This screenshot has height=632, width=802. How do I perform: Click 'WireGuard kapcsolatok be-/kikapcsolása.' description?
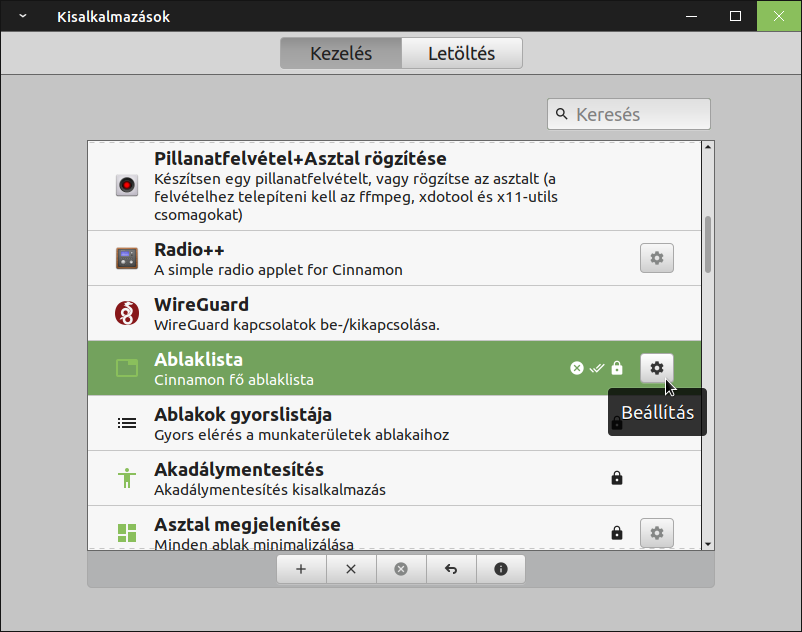(x=297, y=325)
